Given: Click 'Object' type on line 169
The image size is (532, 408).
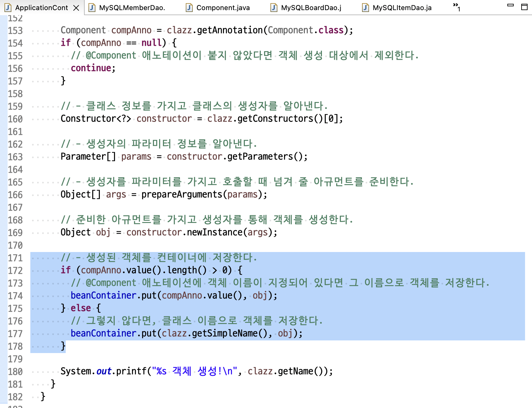Looking at the screenshot, I should point(76,232).
